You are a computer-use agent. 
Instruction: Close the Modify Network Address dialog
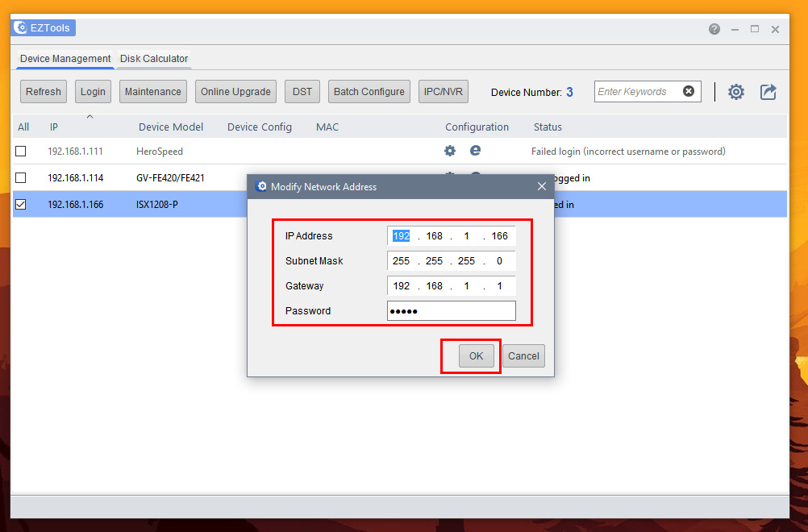coord(542,186)
